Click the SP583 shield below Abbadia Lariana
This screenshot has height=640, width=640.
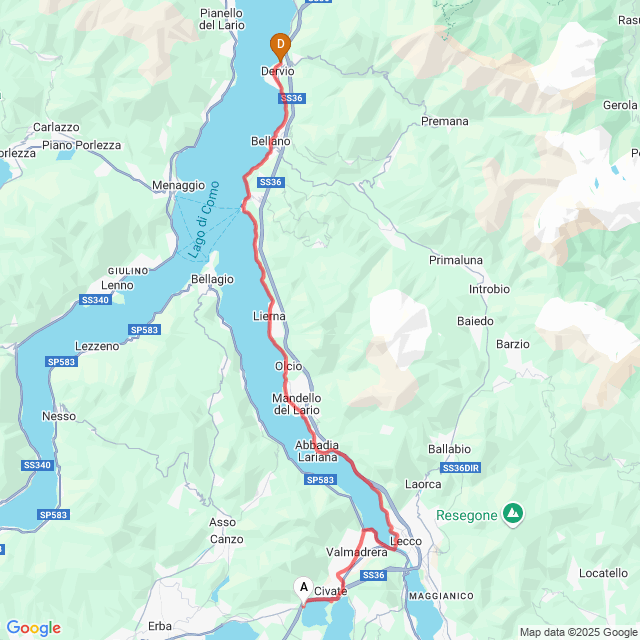[x=320, y=480]
